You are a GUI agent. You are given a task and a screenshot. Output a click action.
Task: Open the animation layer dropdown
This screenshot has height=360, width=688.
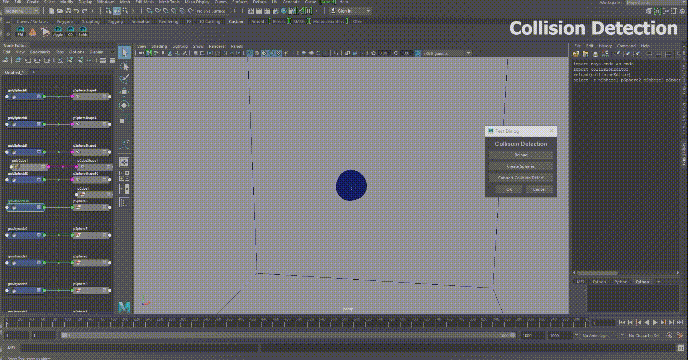coord(599,336)
